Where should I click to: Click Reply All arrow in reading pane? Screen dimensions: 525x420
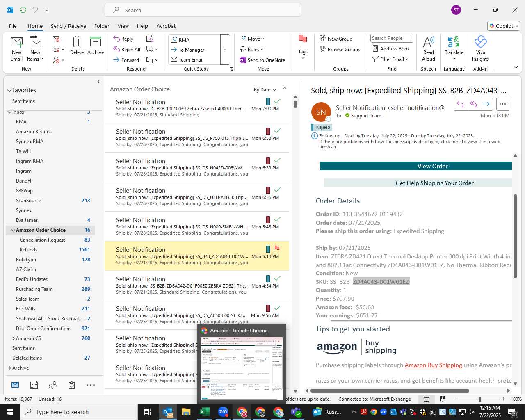point(473,104)
